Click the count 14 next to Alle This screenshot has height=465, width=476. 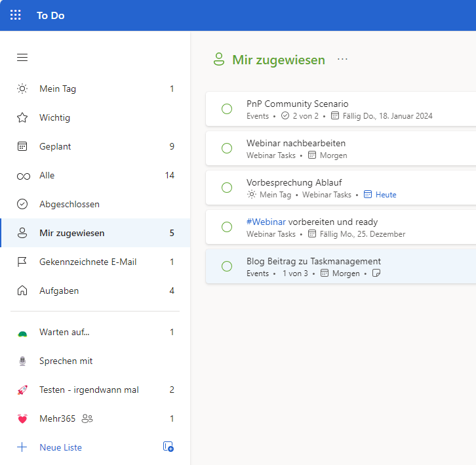tap(169, 175)
